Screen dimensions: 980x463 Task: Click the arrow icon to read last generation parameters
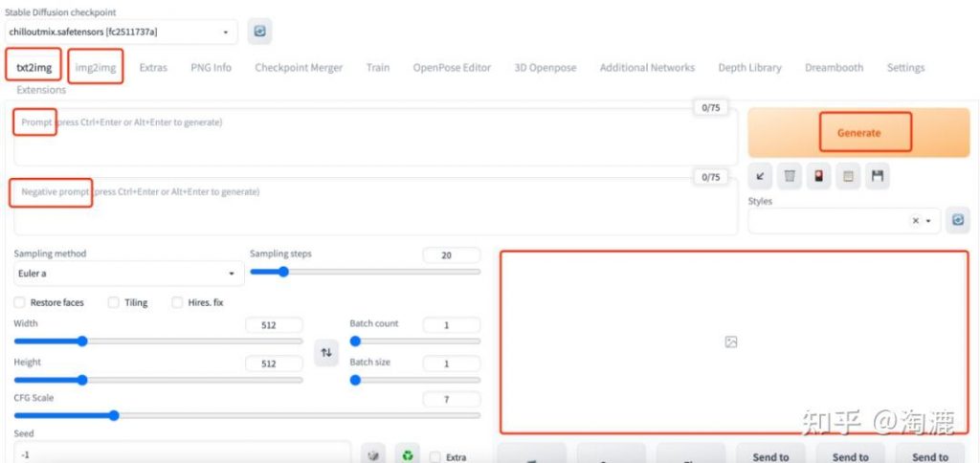click(x=759, y=176)
